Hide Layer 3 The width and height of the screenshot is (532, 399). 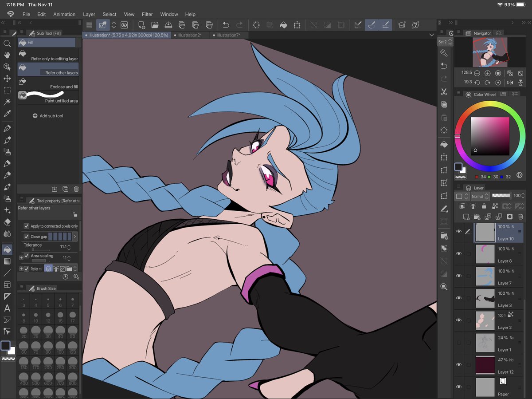[x=459, y=298]
